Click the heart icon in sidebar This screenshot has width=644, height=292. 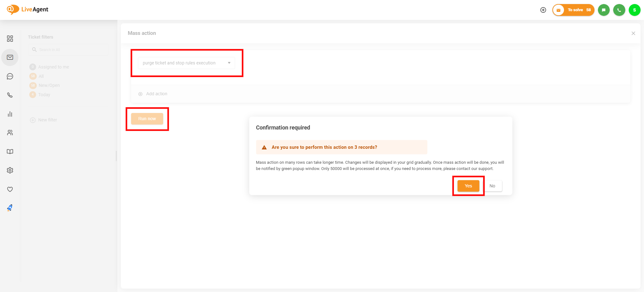[x=10, y=189]
